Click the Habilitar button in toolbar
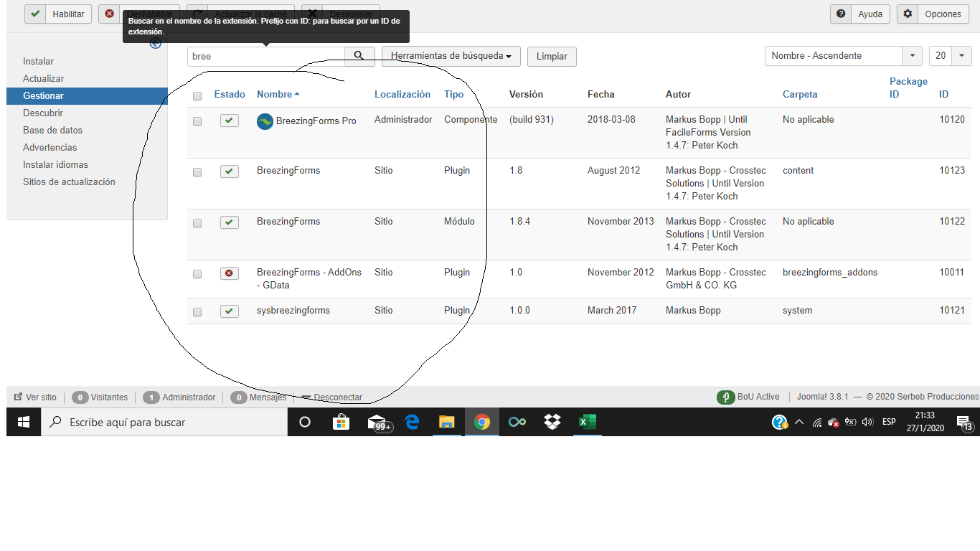Screen dimensions: 980x551 click(x=58, y=14)
